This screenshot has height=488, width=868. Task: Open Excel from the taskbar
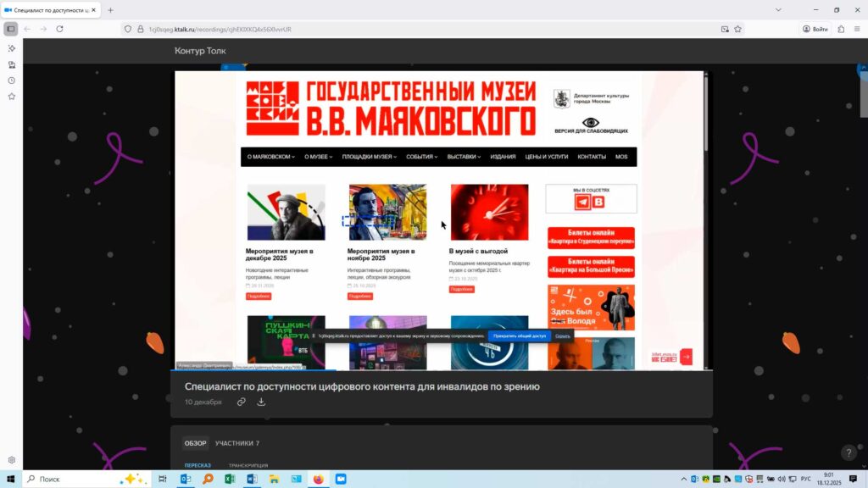230,479
